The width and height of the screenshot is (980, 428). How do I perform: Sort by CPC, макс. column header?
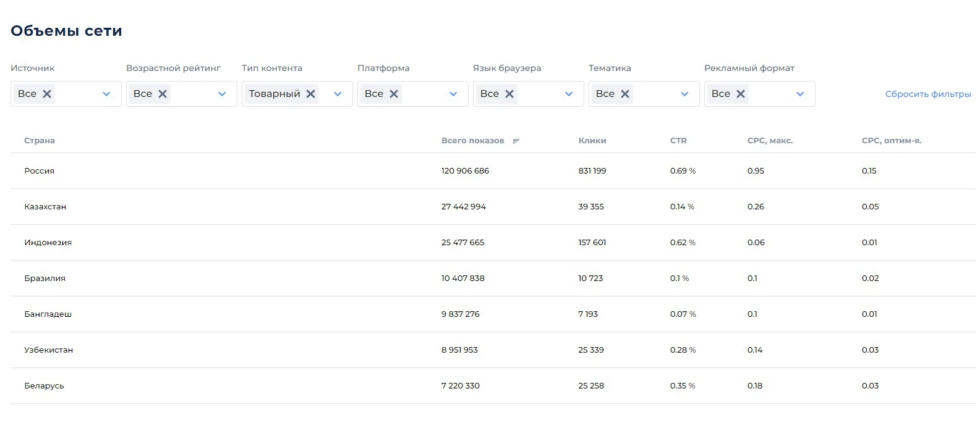click(x=770, y=141)
